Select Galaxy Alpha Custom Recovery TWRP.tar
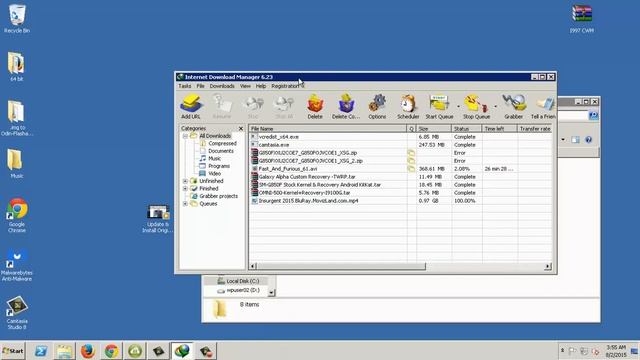This screenshot has width=640, height=360. click(x=400, y=177)
